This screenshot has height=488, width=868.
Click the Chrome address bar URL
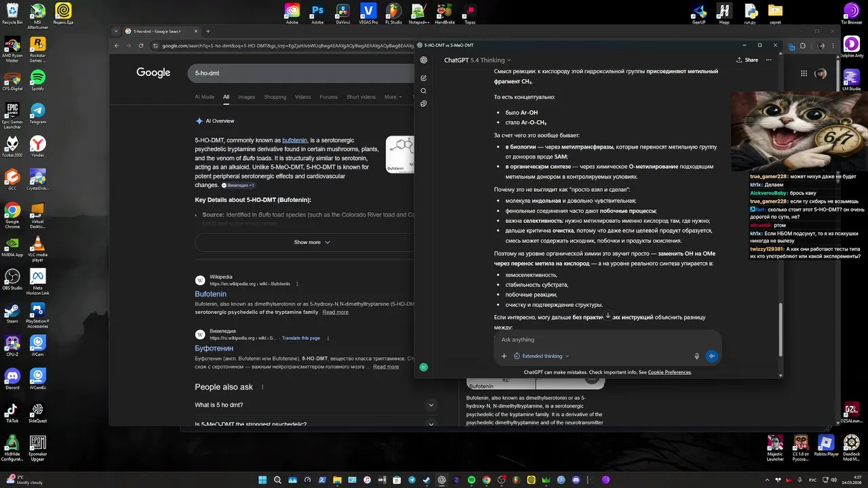(288, 45)
